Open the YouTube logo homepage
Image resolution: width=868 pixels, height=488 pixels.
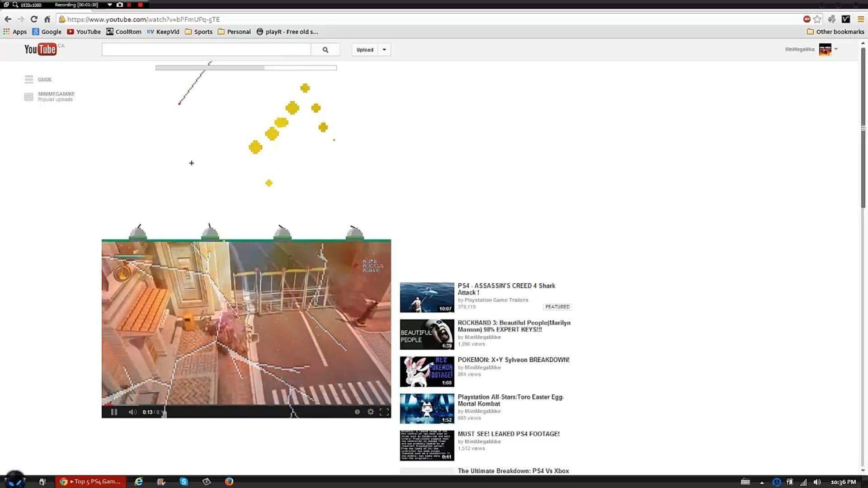[x=40, y=49]
